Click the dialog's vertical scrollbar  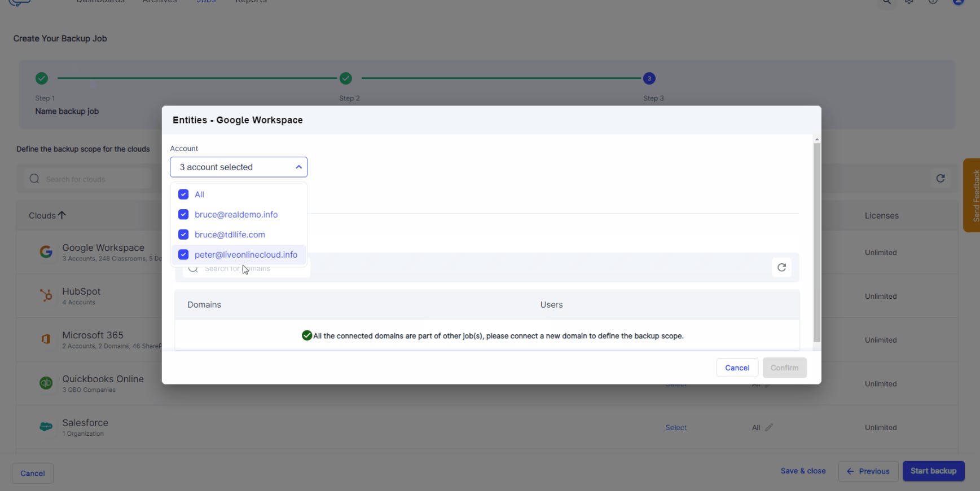[816, 242]
